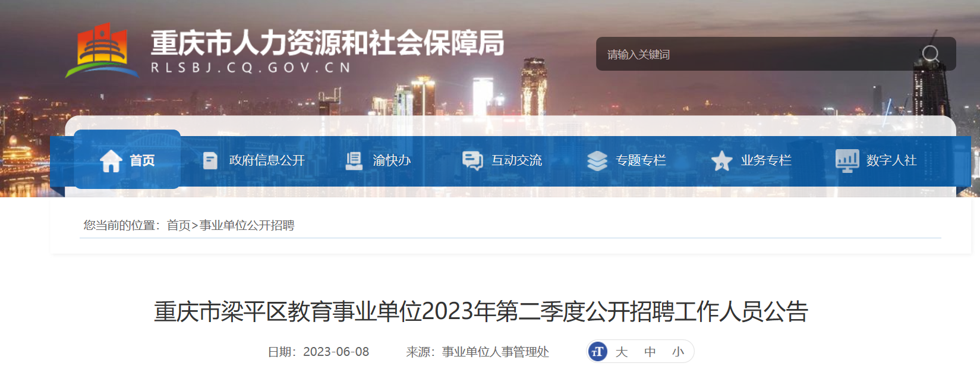Click the 业务专栏 star icon
The width and height of the screenshot is (980, 369).
tap(721, 160)
